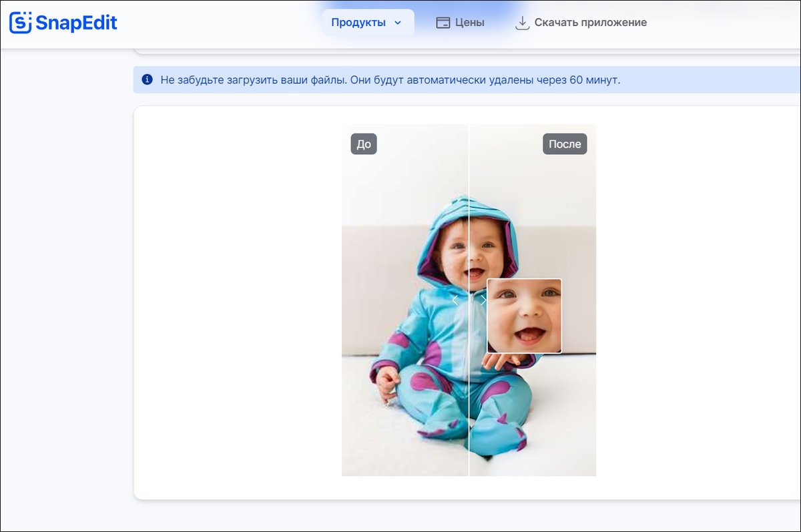The height and width of the screenshot is (532, 801).
Task: Click the SnapEdit logo icon
Action: click(x=21, y=23)
